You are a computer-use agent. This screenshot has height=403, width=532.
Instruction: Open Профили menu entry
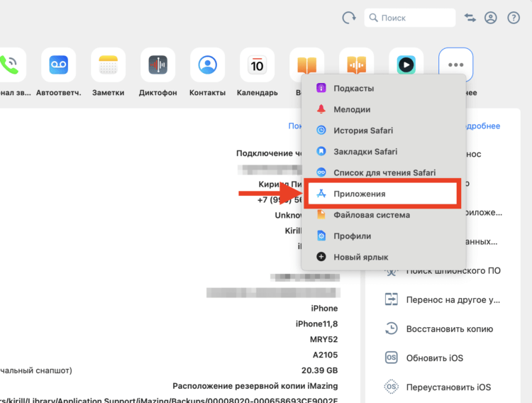[x=383, y=236]
